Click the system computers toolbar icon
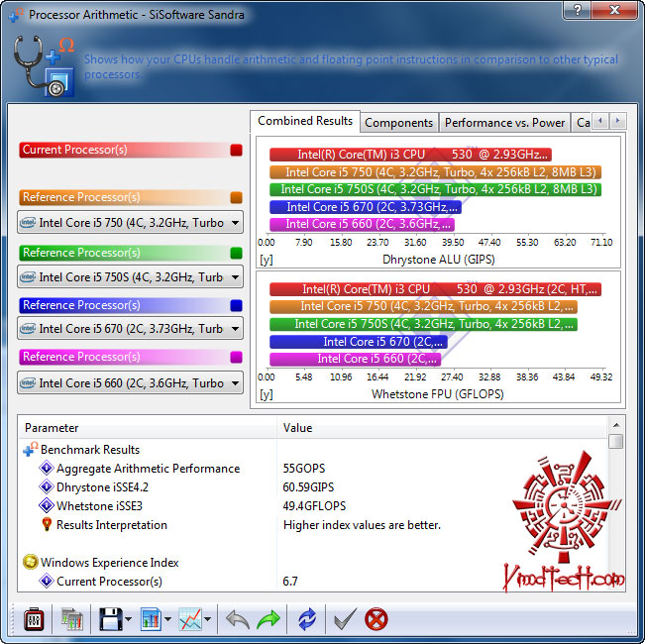 click(71, 619)
